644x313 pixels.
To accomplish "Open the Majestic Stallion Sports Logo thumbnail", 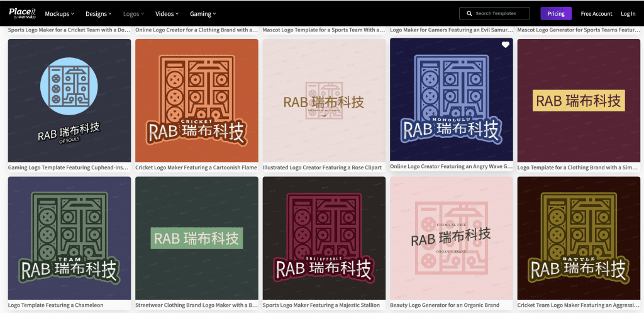I will 324,237.
